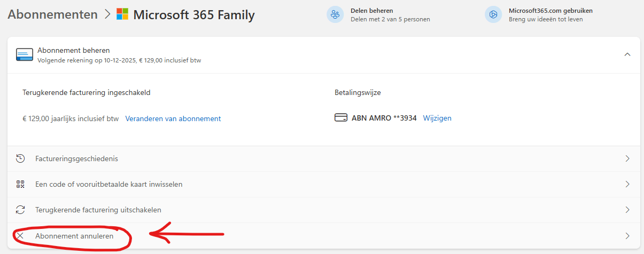The height and width of the screenshot is (254, 644).
Task: Click the chevron for Terugkerende facturering uitschakelen
Action: click(x=627, y=210)
